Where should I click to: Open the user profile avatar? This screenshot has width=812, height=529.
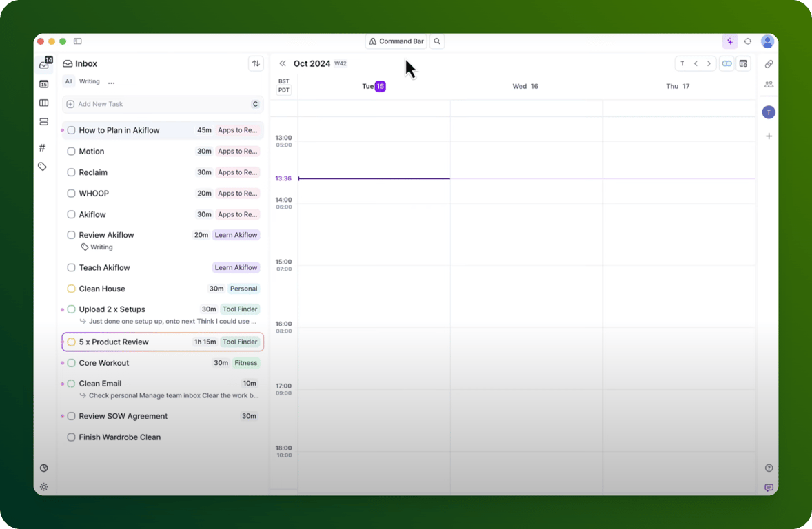tap(767, 41)
